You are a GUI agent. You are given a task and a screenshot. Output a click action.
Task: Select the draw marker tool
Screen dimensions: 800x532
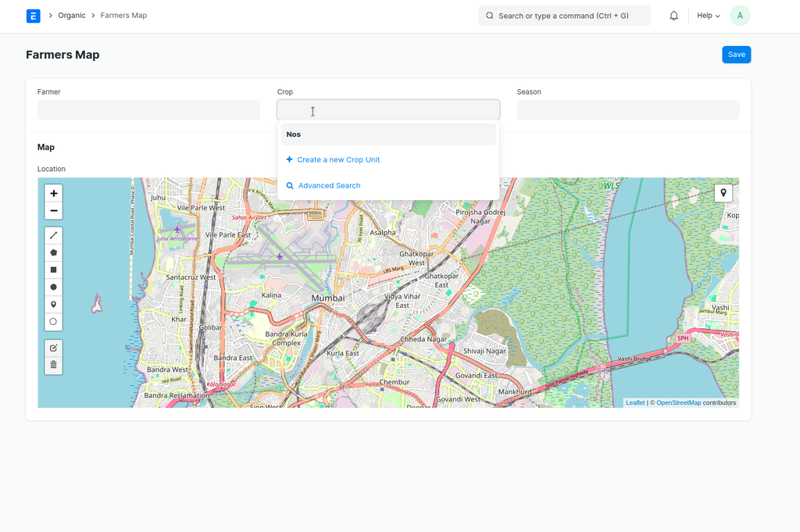53,305
